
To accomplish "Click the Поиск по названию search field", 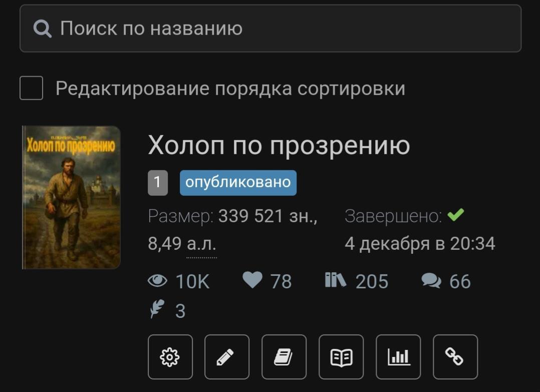I will tap(271, 29).
